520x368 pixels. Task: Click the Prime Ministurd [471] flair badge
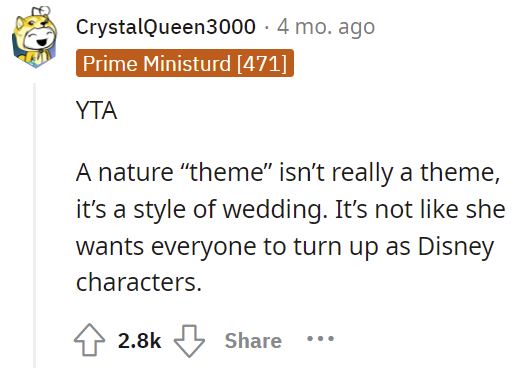(185, 63)
